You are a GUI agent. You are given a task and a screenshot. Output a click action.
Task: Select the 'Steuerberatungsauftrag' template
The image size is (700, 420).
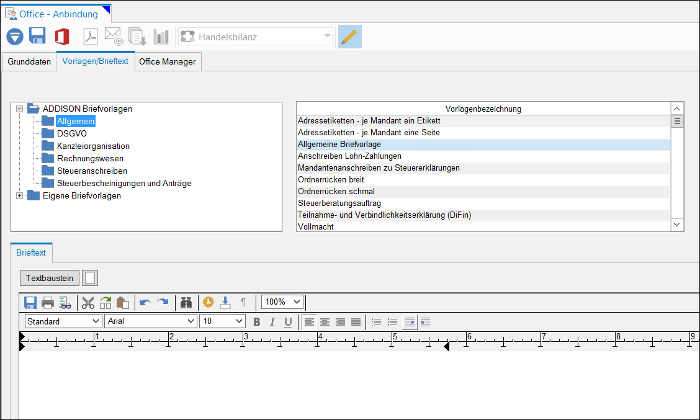pos(483,203)
